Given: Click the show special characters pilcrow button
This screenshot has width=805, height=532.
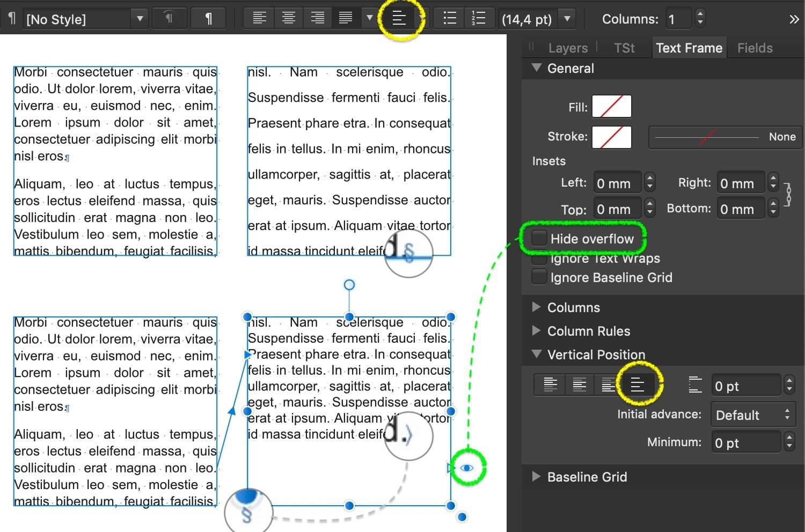Looking at the screenshot, I should [209, 19].
